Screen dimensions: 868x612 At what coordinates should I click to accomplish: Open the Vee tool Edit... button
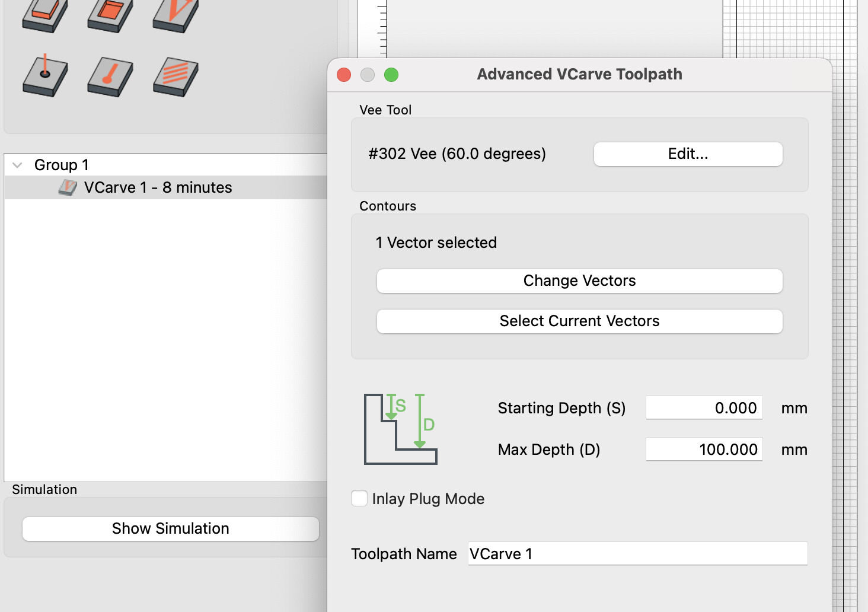coord(688,154)
